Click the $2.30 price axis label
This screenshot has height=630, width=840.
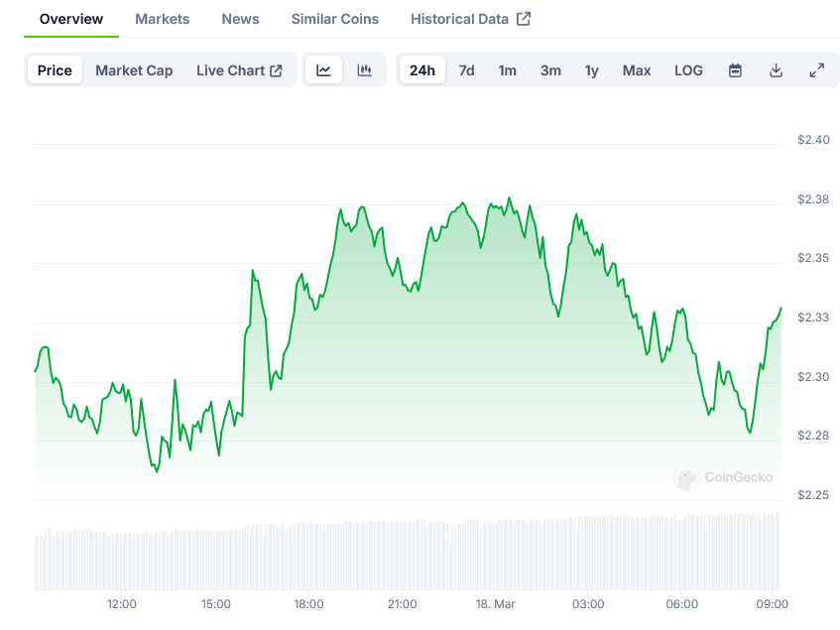tap(813, 377)
